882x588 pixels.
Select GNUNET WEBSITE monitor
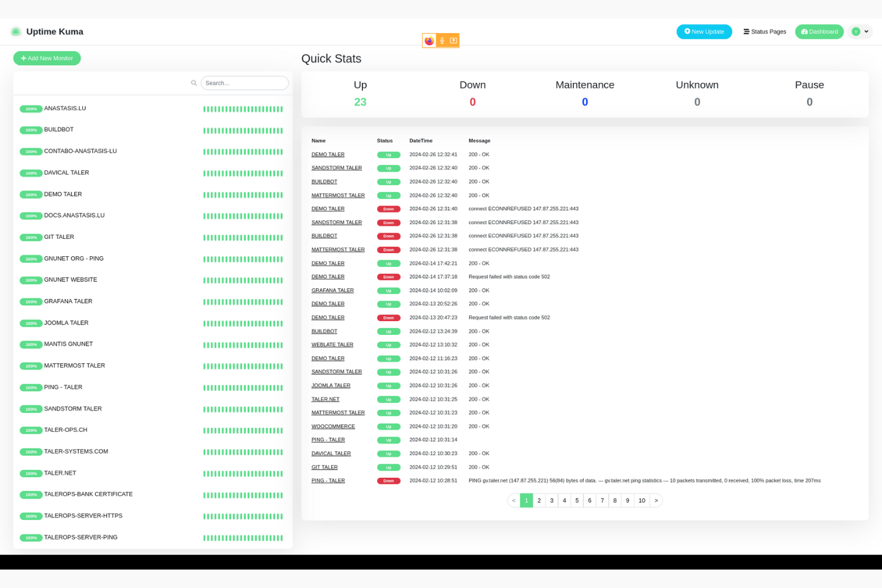coord(153,280)
